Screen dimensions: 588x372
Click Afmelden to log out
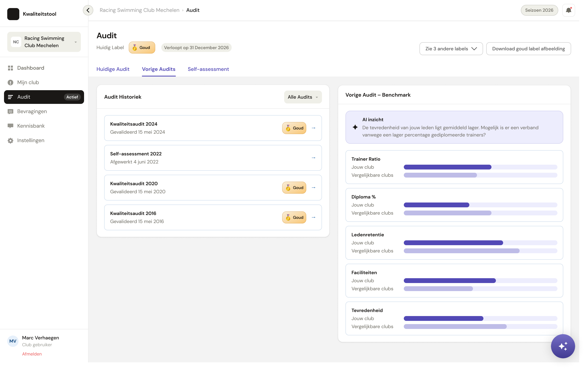(32, 354)
